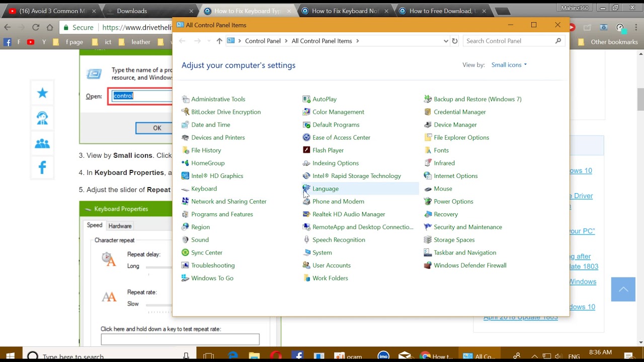Viewport: 644px width, 362px height.
Task: Click inside the Search Control Panel field
Action: point(513,41)
